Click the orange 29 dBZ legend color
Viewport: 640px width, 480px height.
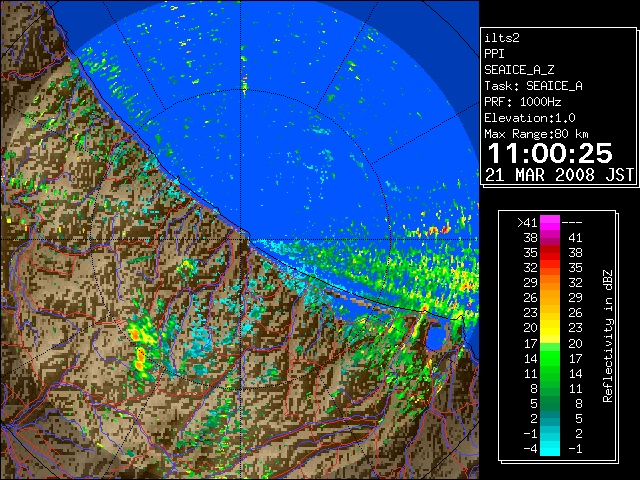point(550,282)
